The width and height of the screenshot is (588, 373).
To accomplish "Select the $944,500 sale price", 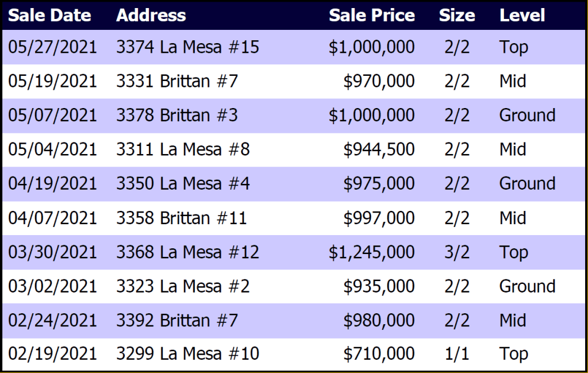I will 379,149.
